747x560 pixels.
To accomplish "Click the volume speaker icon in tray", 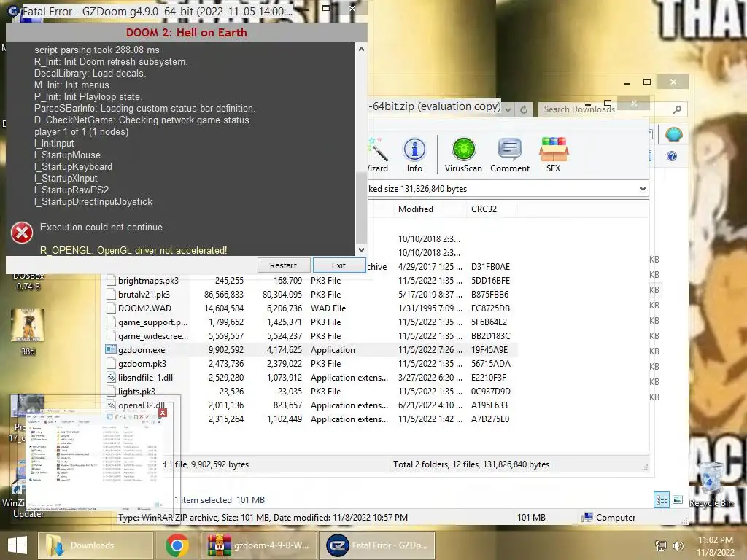I will coord(678,546).
